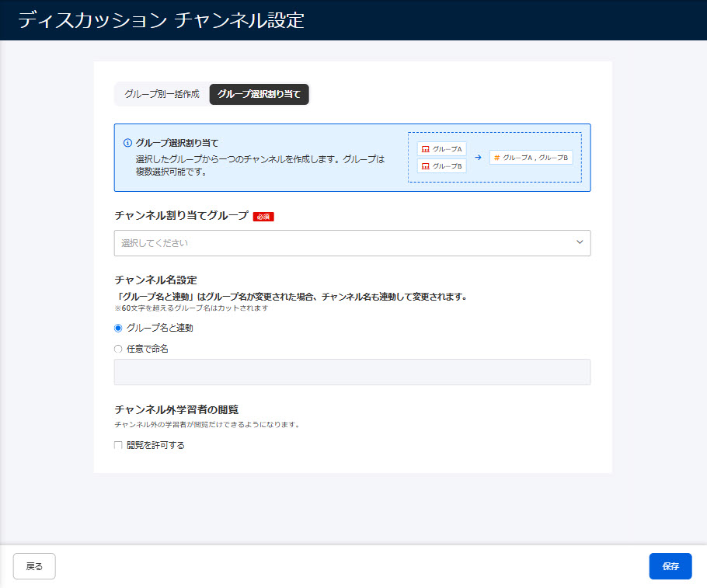Click the 戻る button

pos(34,566)
